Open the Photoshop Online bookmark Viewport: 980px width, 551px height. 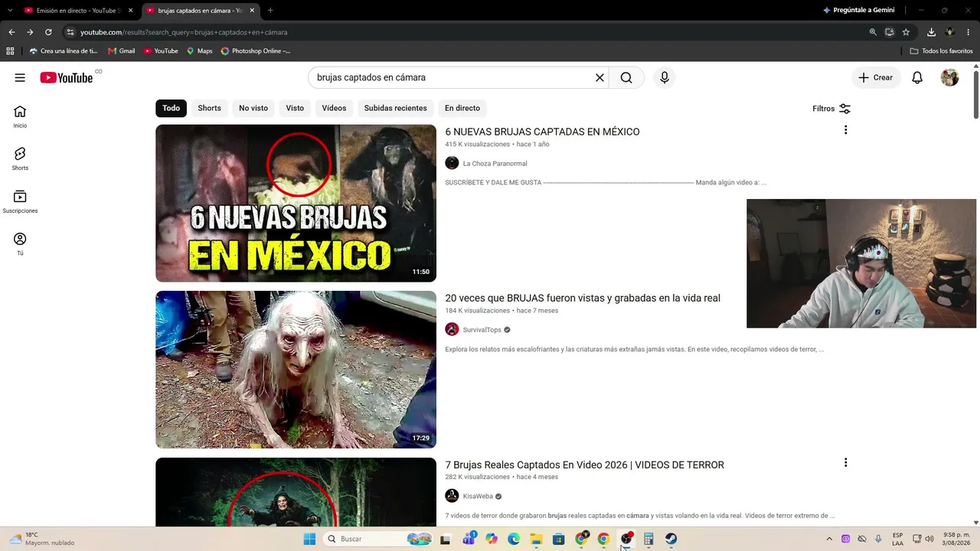(256, 51)
